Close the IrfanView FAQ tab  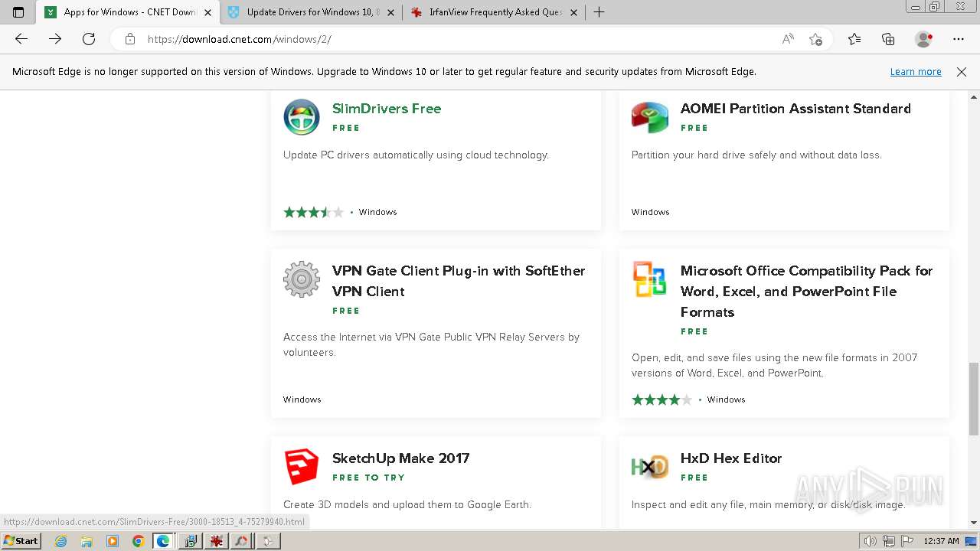click(x=573, y=12)
